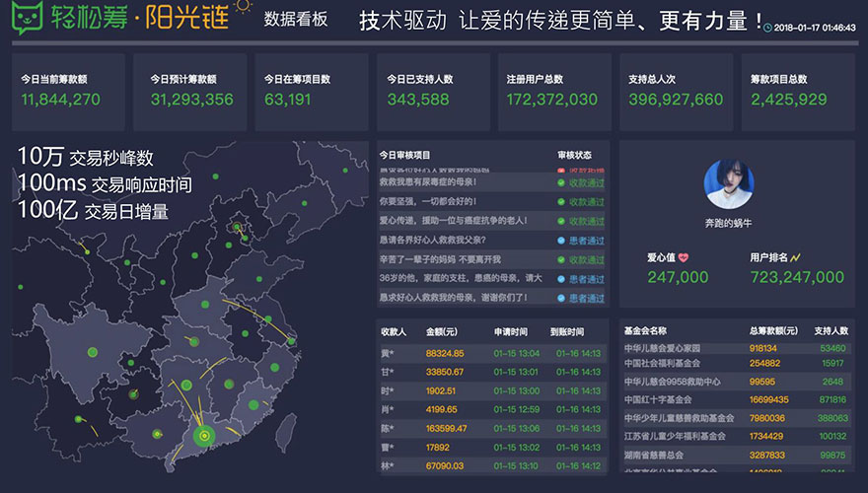Image resolution: width=868 pixels, height=493 pixels.
Task: Open the 筹款项目总数 card 2,425,929
Action: coord(798,92)
